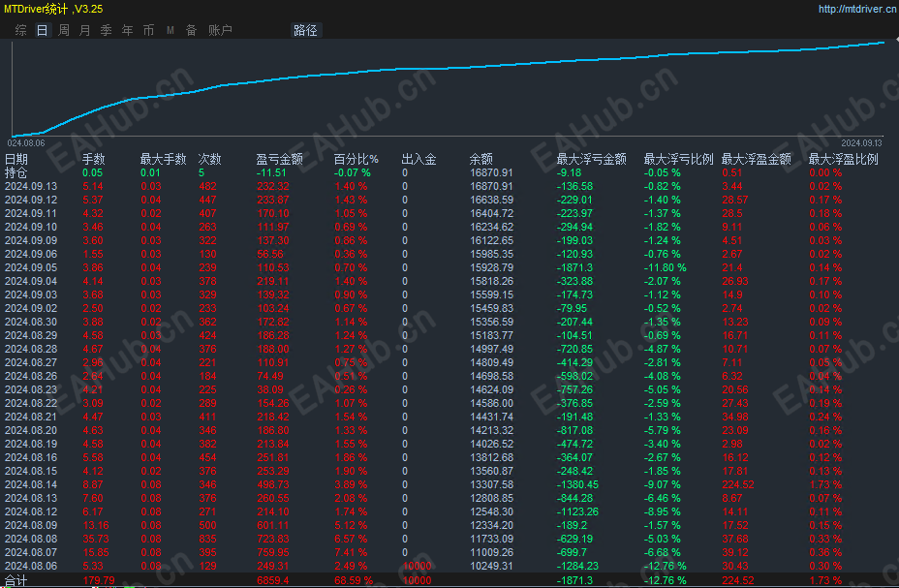Switch to the 年 yearly tab
Image resolution: width=899 pixels, height=588 pixels.
[x=127, y=30]
